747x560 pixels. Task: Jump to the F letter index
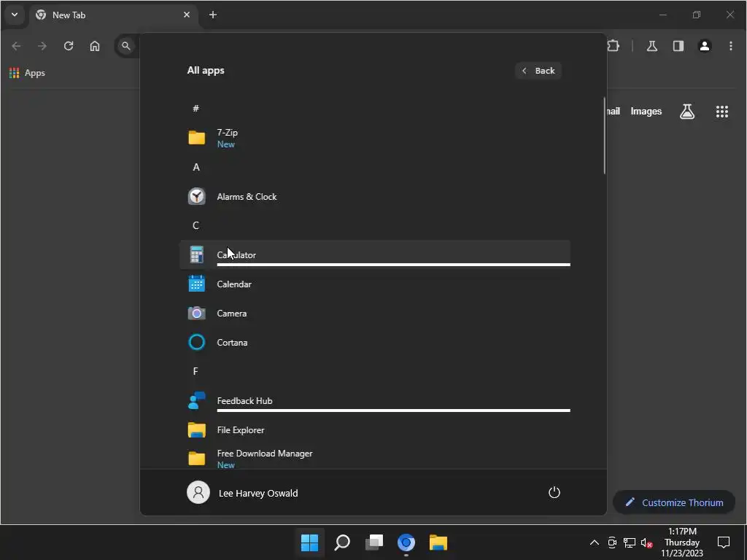tap(196, 371)
